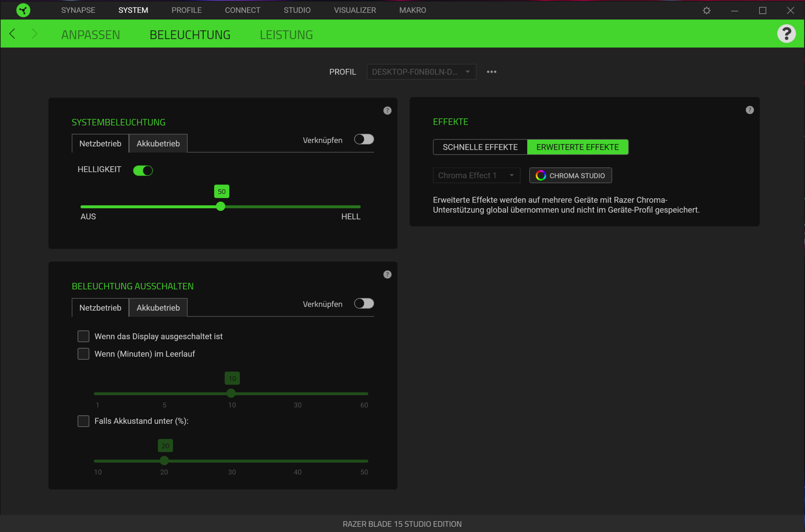Click the Razer logo icon
This screenshot has height=532, width=805.
pyautogui.click(x=23, y=10)
